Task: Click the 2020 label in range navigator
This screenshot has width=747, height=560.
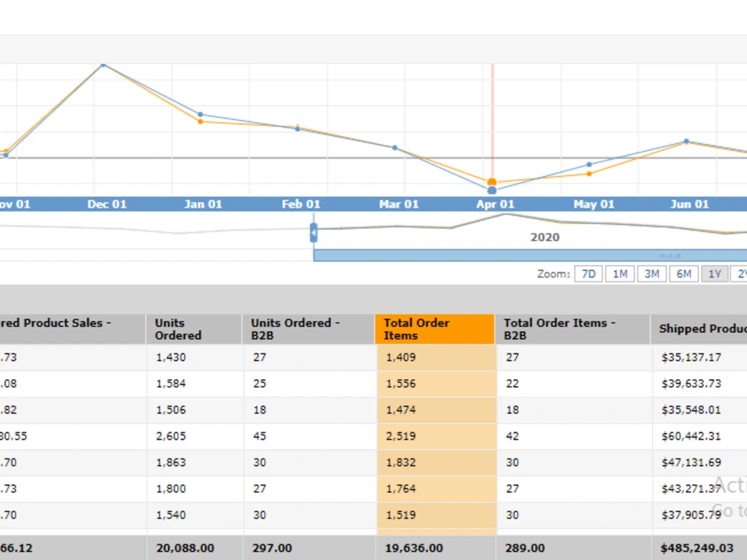Action: tap(545, 237)
